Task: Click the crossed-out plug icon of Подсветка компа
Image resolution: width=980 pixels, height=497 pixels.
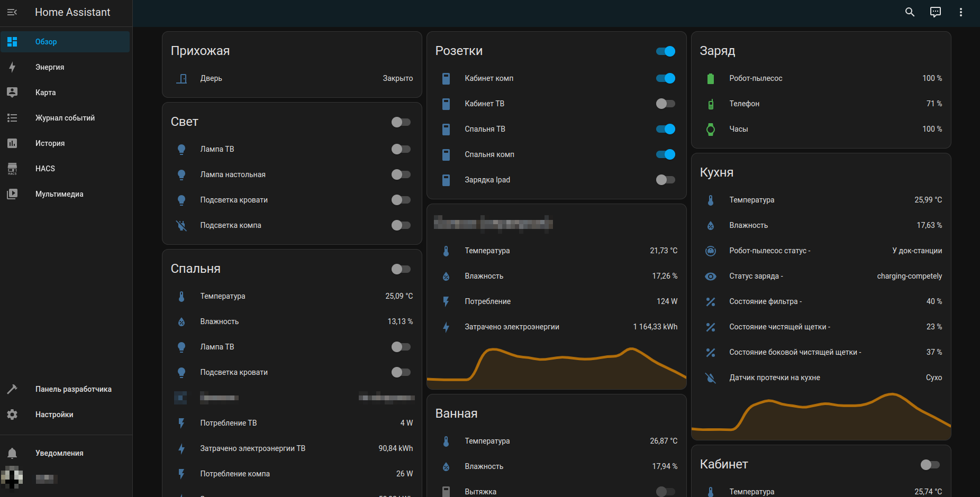Action: click(182, 225)
